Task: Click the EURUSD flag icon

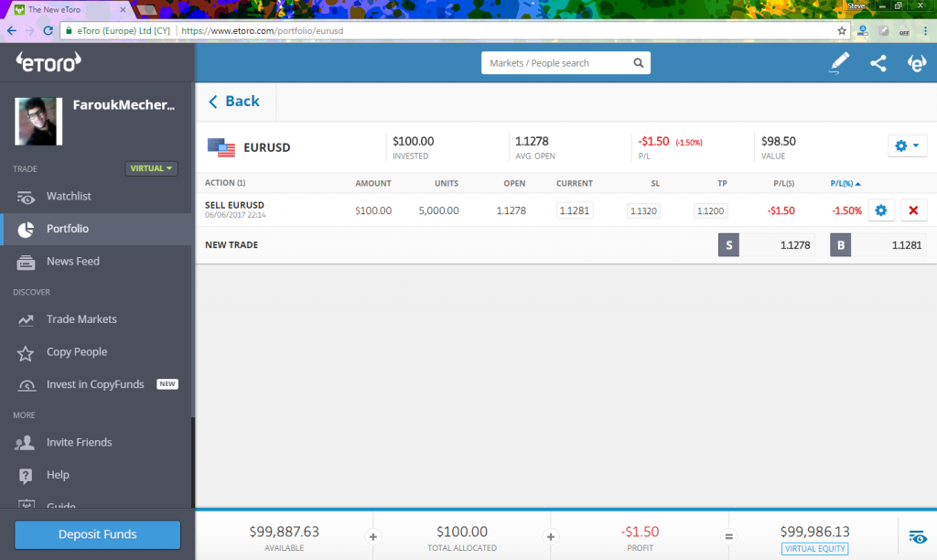Action: pyautogui.click(x=221, y=147)
